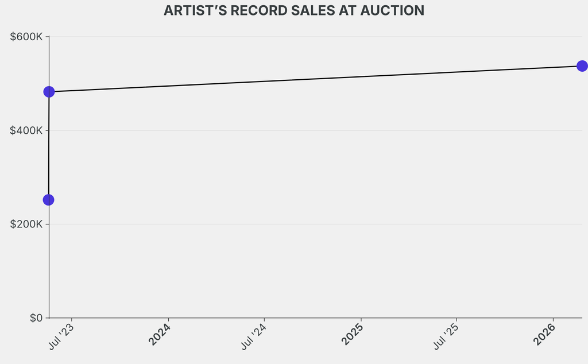The image size is (588, 364).
Task: Click the $600K y-axis label
Action: [x=26, y=37]
